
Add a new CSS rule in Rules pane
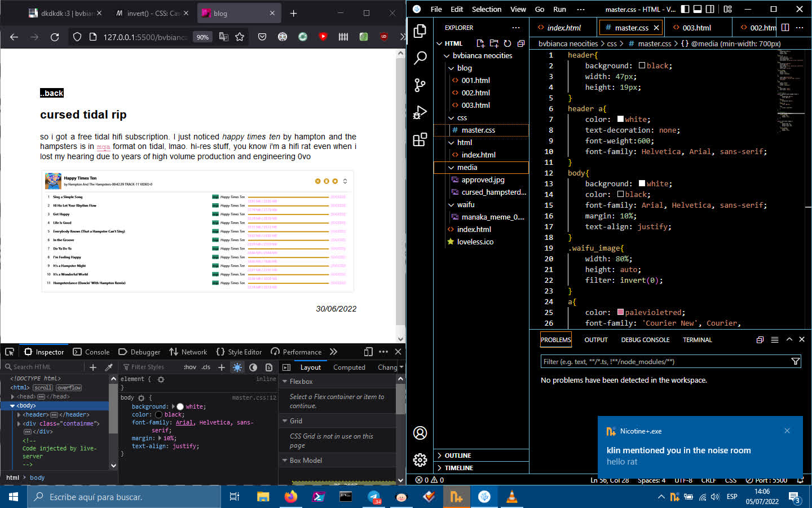coord(222,367)
